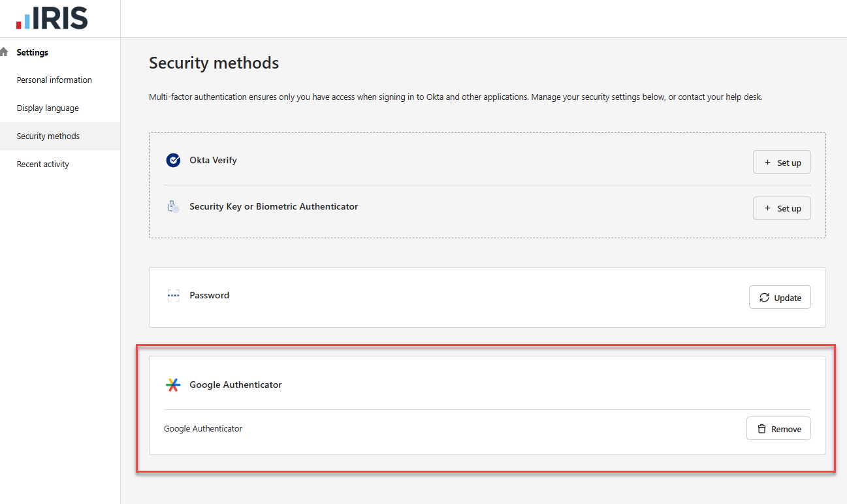
Task: Click the Settings sidebar heading
Action: 33,52
